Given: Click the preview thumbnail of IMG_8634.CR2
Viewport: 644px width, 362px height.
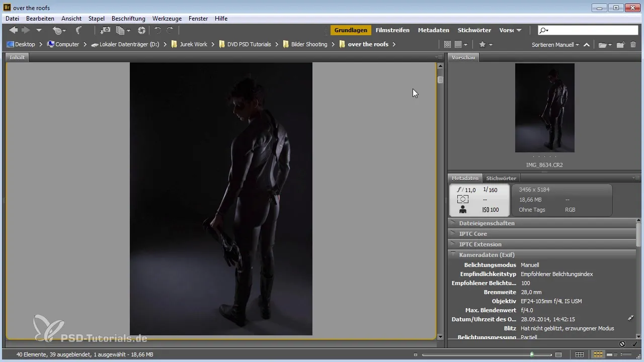Looking at the screenshot, I should click(x=544, y=108).
